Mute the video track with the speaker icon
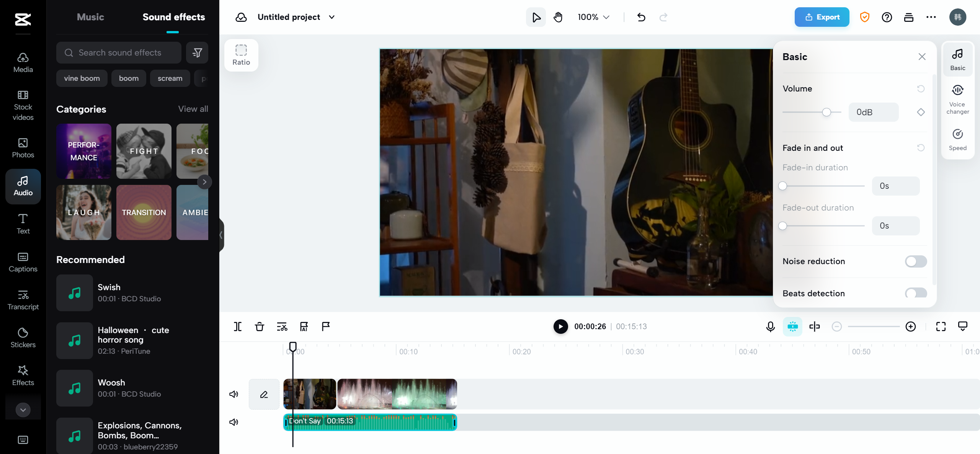Image resolution: width=980 pixels, height=454 pixels. [234, 394]
